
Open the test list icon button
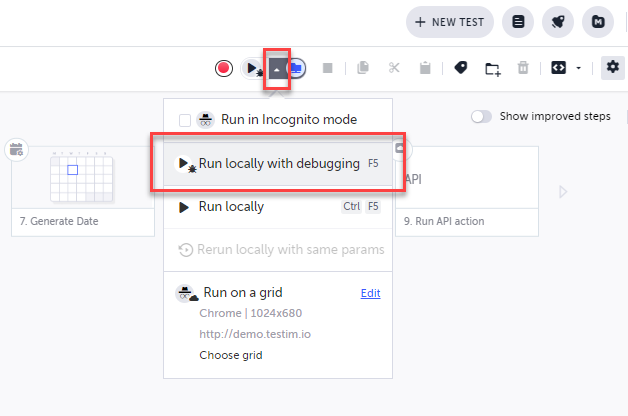tap(518, 22)
